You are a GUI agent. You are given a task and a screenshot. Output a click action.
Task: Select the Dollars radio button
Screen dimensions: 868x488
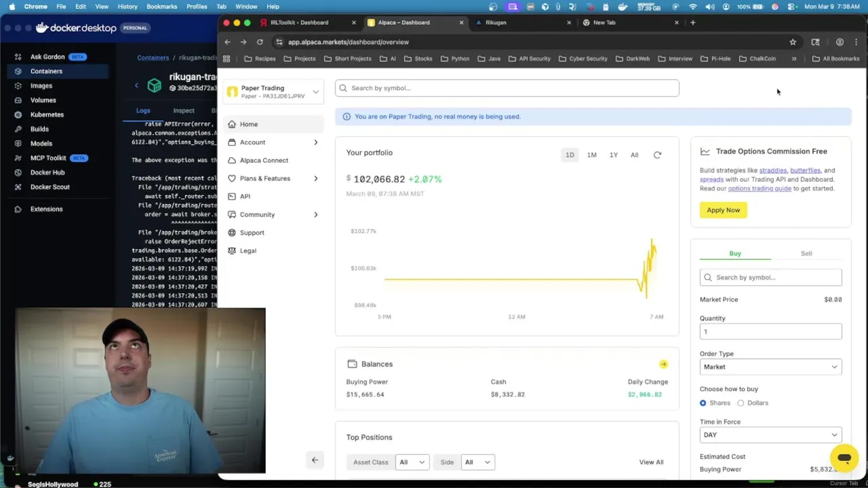coord(741,403)
